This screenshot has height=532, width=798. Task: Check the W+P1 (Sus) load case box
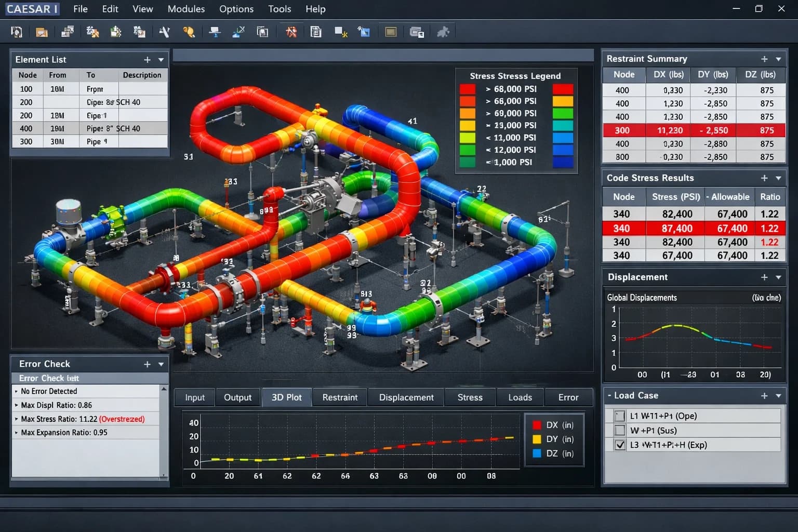click(620, 430)
